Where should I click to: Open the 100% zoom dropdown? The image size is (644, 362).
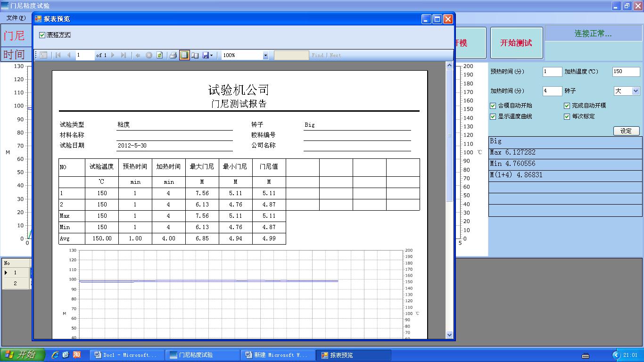(x=265, y=56)
